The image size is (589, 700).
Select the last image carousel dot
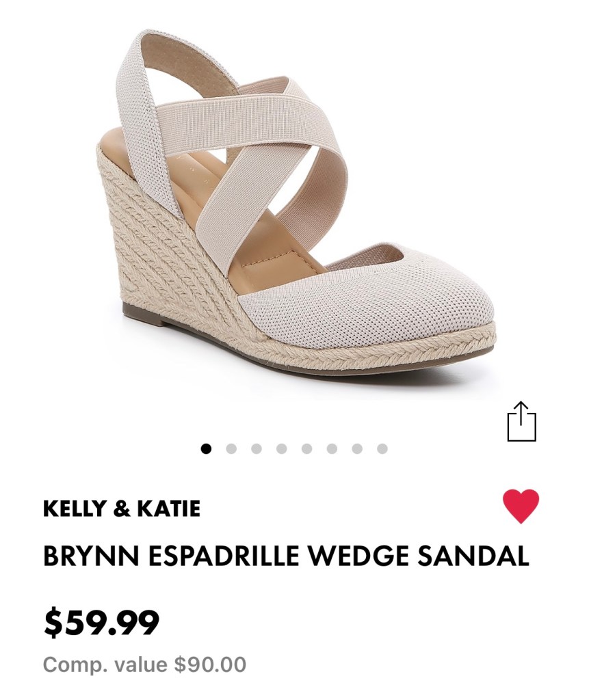point(382,448)
